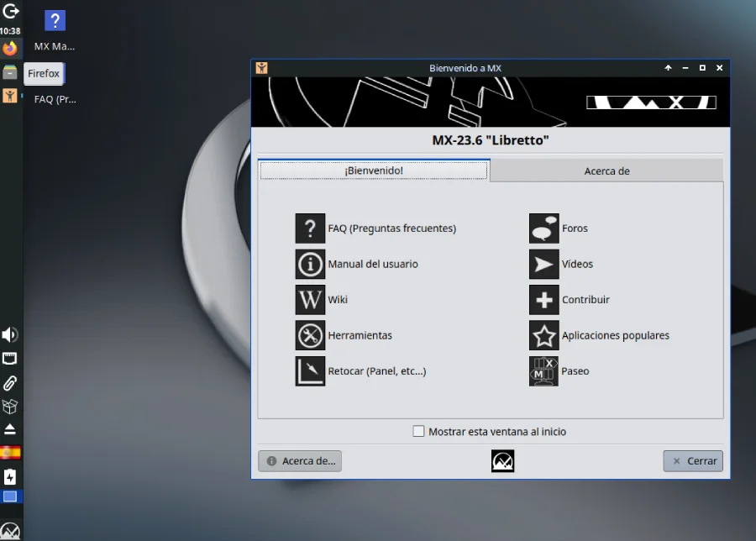Open Aplicaciones populares star icon
The image size is (756, 541).
click(543, 336)
